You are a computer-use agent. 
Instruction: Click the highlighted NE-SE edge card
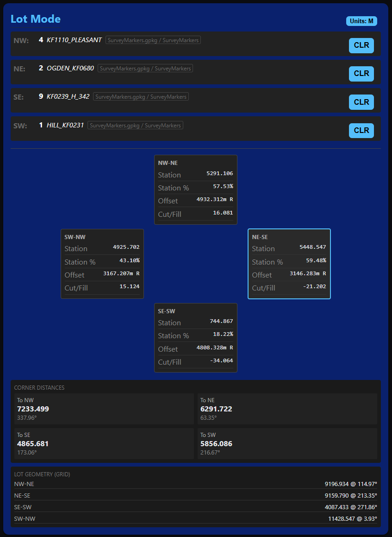coord(289,264)
